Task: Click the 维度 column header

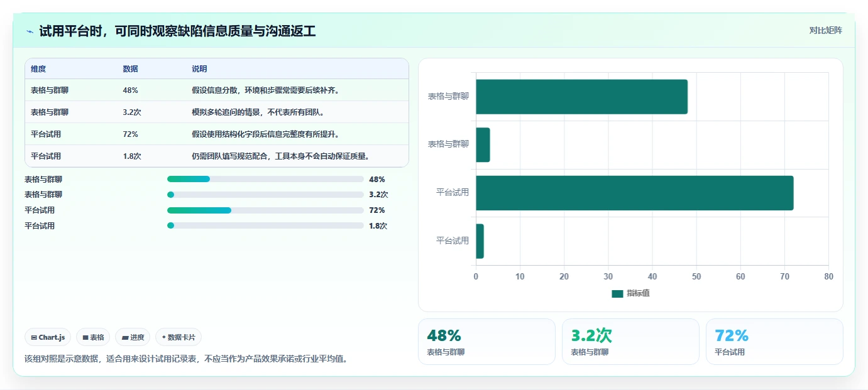Action: click(x=38, y=69)
